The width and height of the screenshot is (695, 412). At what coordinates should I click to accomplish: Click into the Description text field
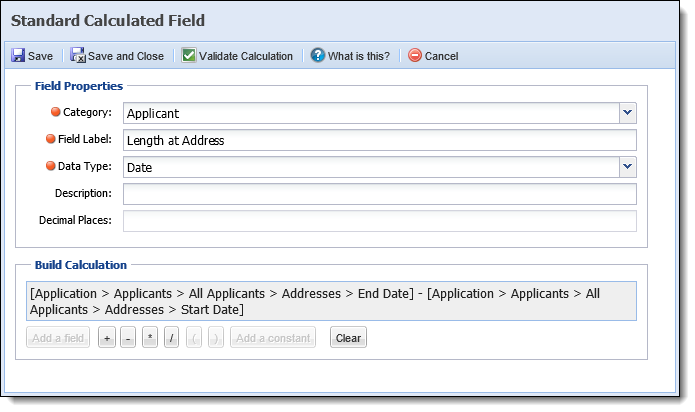click(x=380, y=194)
